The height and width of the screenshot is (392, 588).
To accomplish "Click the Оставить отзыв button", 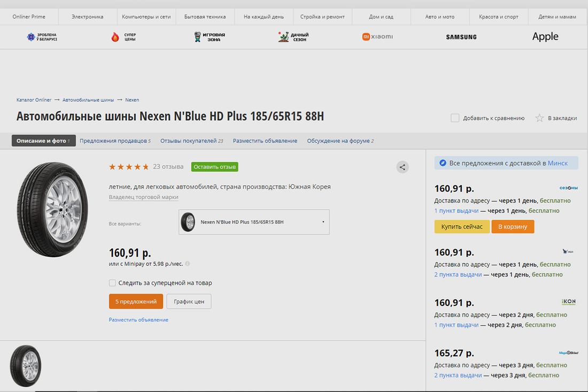I will tap(214, 166).
